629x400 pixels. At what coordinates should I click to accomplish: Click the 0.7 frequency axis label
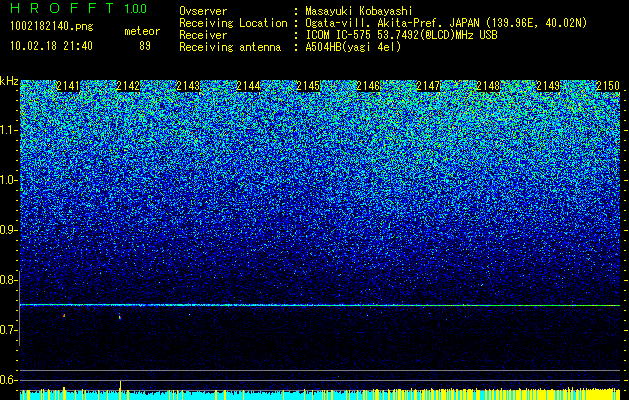click(9, 330)
